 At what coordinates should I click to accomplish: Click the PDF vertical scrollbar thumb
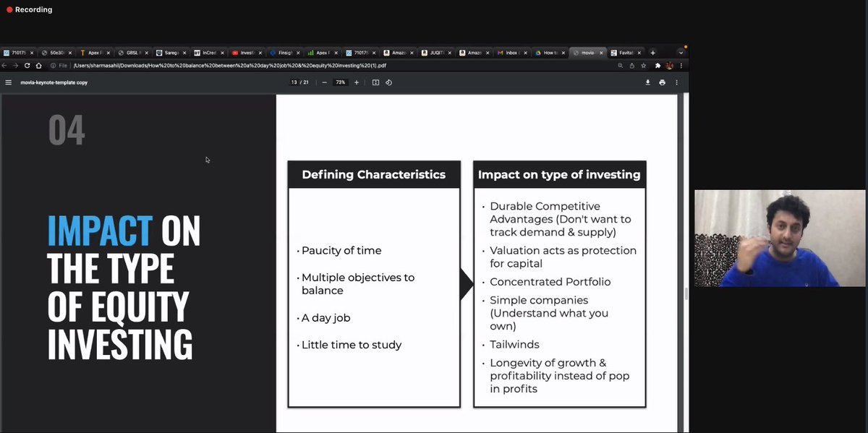click(x=686, y=294)
